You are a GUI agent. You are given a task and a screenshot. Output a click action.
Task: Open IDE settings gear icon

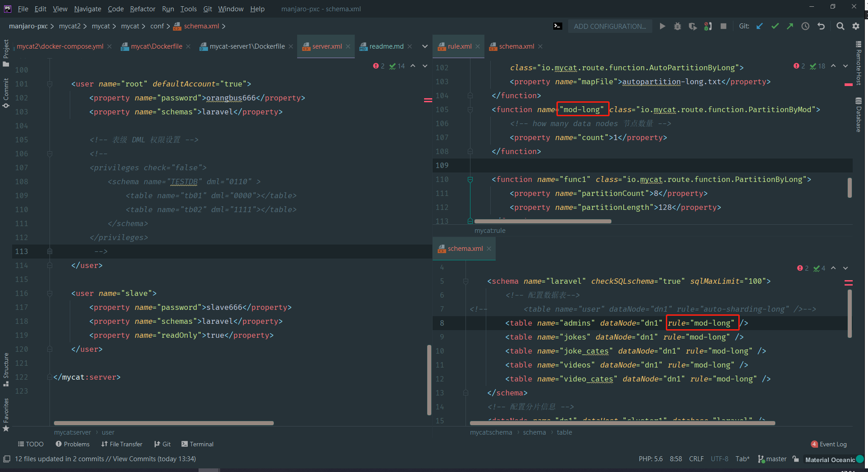856,26
